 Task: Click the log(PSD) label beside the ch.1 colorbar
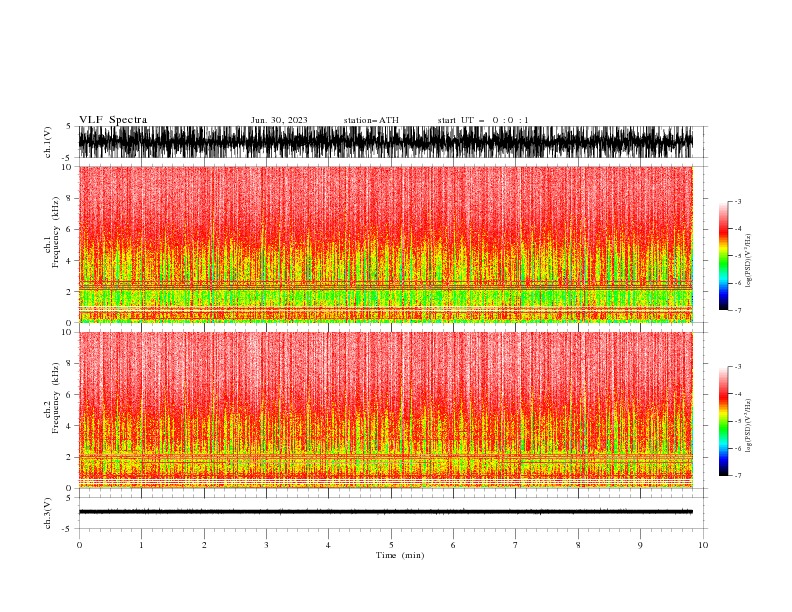point(749,261)
